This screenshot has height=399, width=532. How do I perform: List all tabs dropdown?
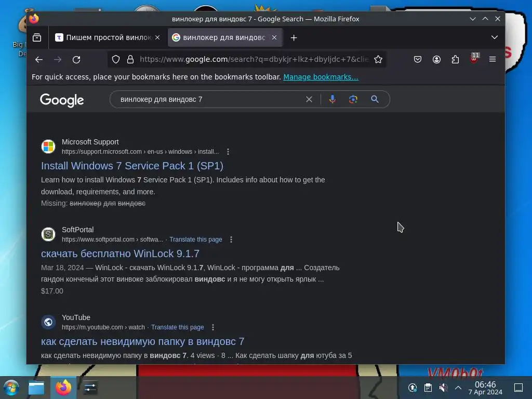point(495,37)
